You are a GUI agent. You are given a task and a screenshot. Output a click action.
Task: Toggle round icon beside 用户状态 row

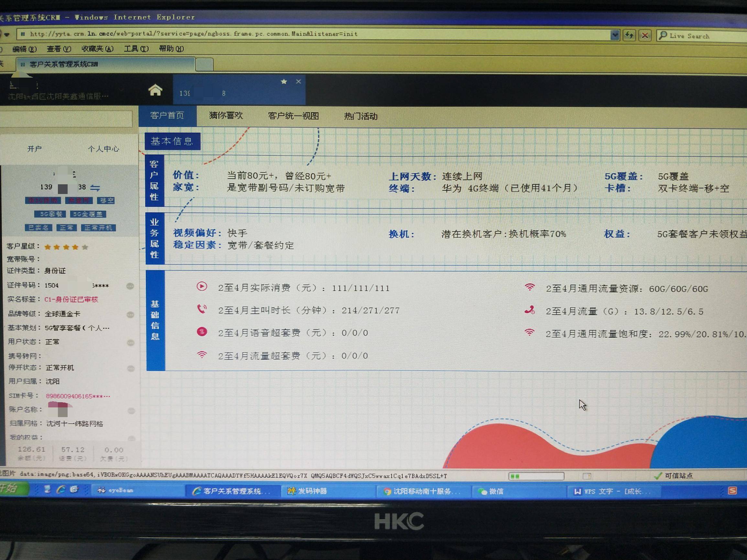(130, 343)
